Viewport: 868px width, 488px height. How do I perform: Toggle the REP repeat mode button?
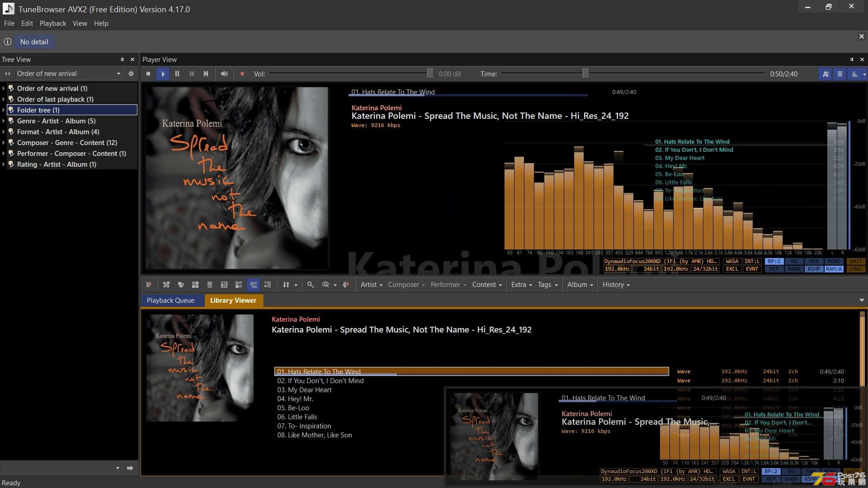[774, 269]
